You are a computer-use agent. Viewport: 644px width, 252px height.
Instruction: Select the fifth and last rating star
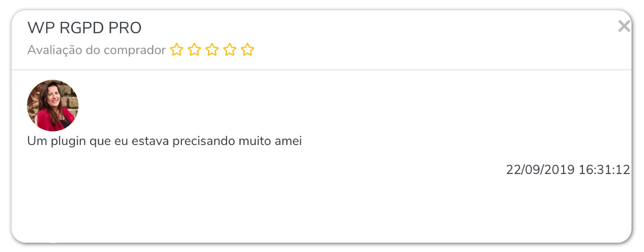point(247,50)
